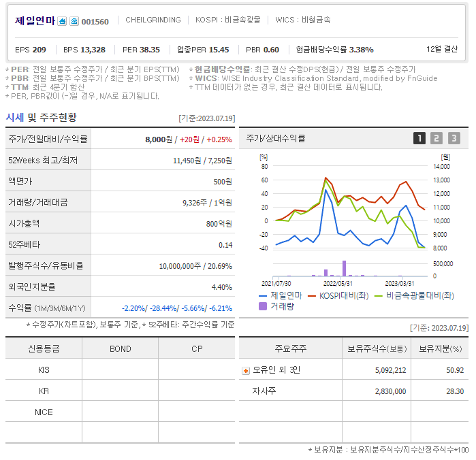Viewport: 476px width, 460px height.
Task: Click the 외국인지분율 row label
Action: pyautogui.click(x=32, y=286)
